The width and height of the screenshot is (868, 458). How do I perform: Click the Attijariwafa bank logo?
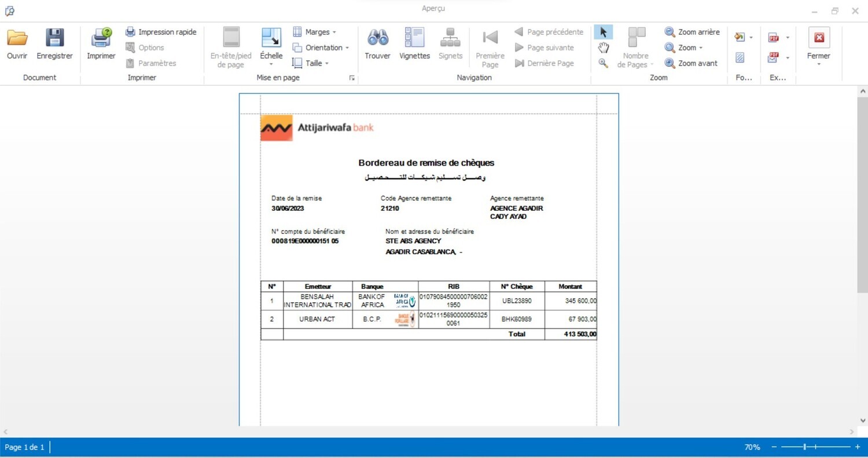[x=317, y=128]
